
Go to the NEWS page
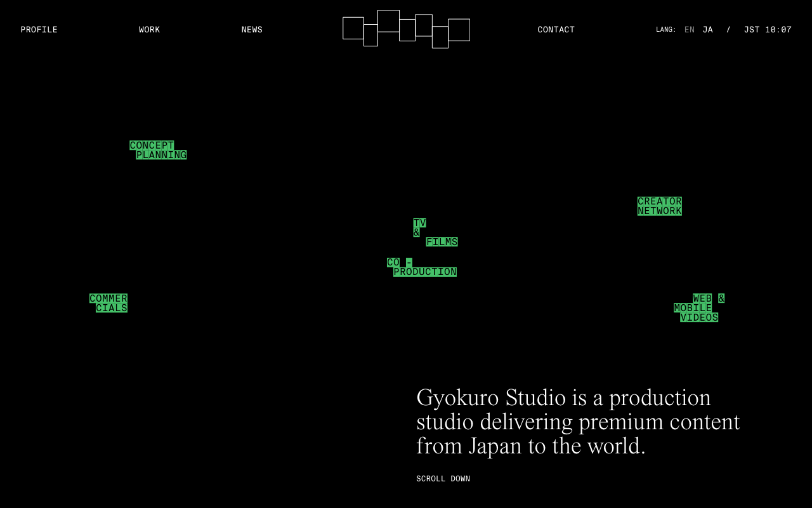[252, 30]
